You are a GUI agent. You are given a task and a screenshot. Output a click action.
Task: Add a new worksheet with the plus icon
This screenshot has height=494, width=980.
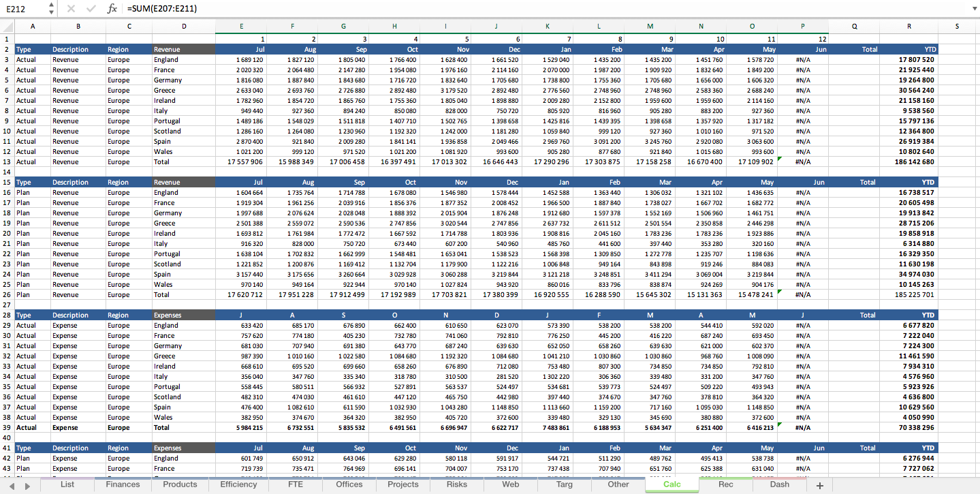tap(819, 484)
